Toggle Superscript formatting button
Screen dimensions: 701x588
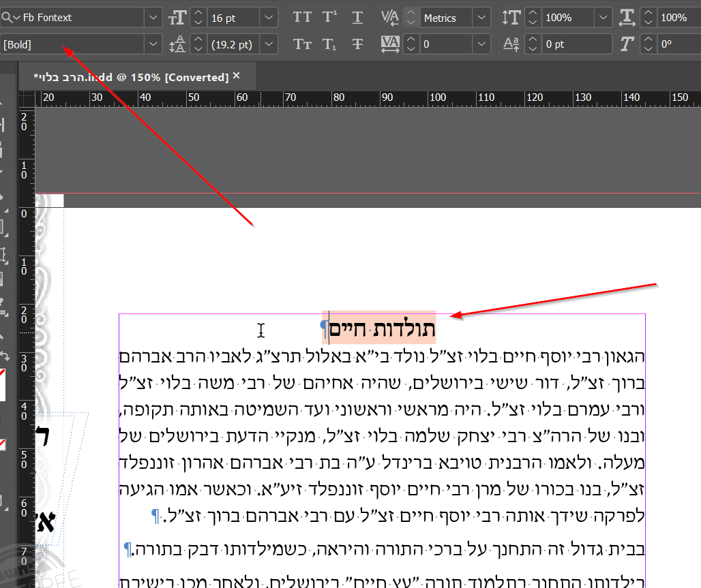329,18
